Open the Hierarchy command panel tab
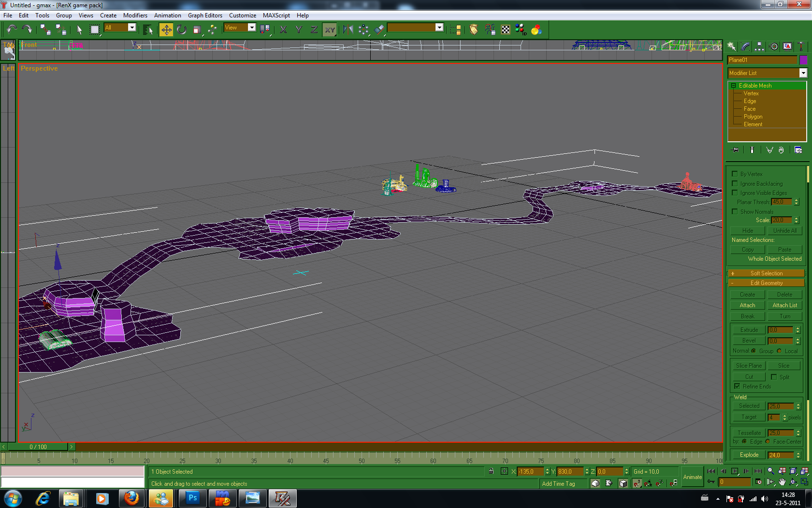 760,46
